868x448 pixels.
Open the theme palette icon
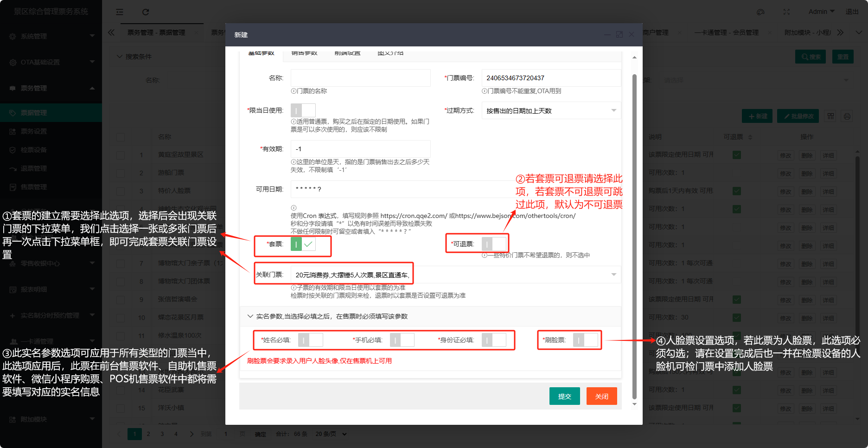pos(760,12)
